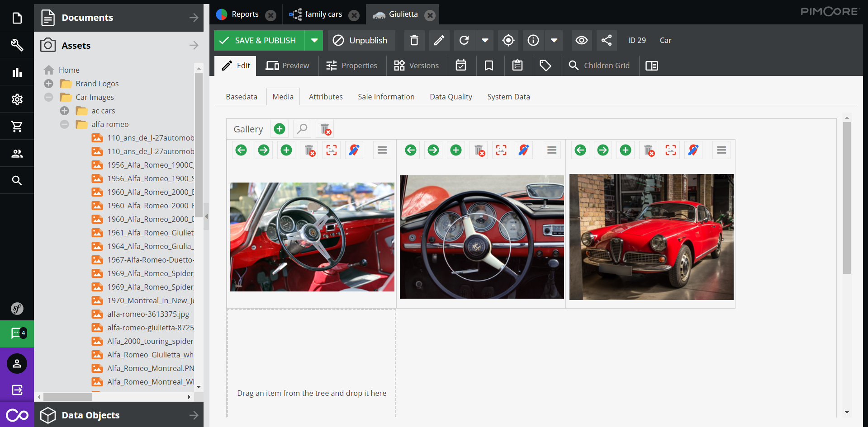Viewport: 868px width, 427px height.
Task: Select alfa-romeo-3613375.jpg in asset tree
Action: (x=148, y=314)
